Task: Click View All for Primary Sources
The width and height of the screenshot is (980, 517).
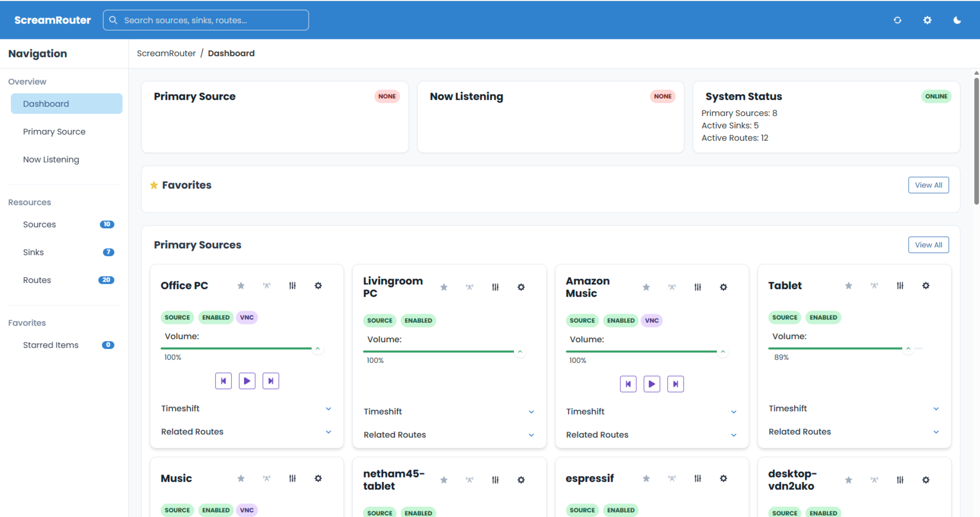Action: tap(928, 245)
